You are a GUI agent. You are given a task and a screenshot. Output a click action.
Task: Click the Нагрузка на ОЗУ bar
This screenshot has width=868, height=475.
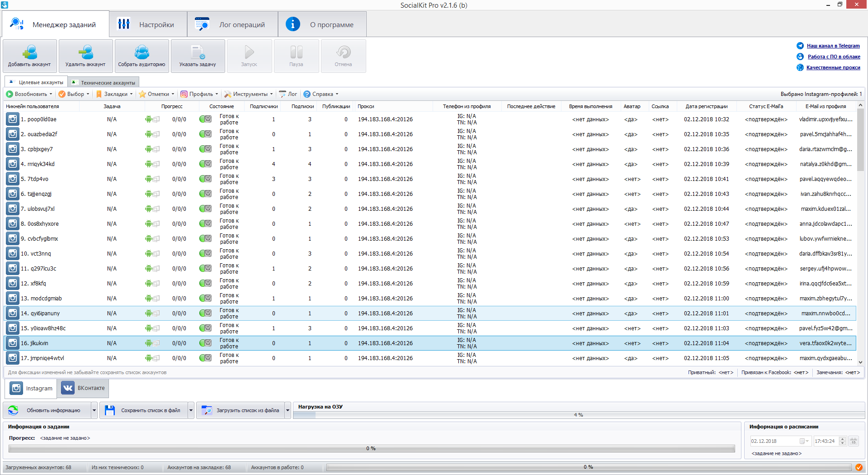(x=579, y=415)
